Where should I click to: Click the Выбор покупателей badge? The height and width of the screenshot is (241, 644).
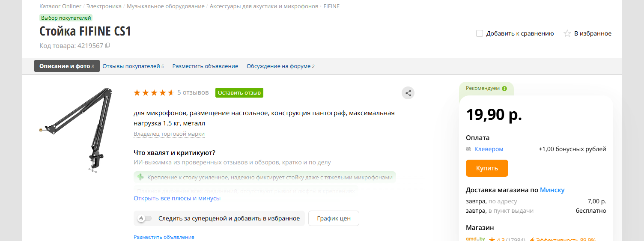(x=66, y=18)
